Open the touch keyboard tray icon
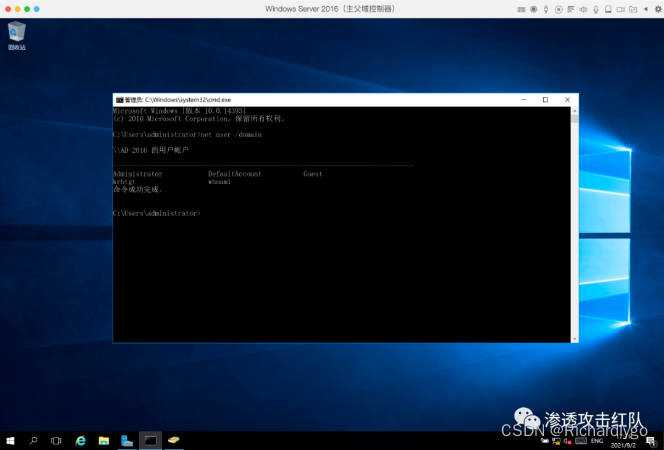This screenshot has width=664, height=450. coord(581,441)
